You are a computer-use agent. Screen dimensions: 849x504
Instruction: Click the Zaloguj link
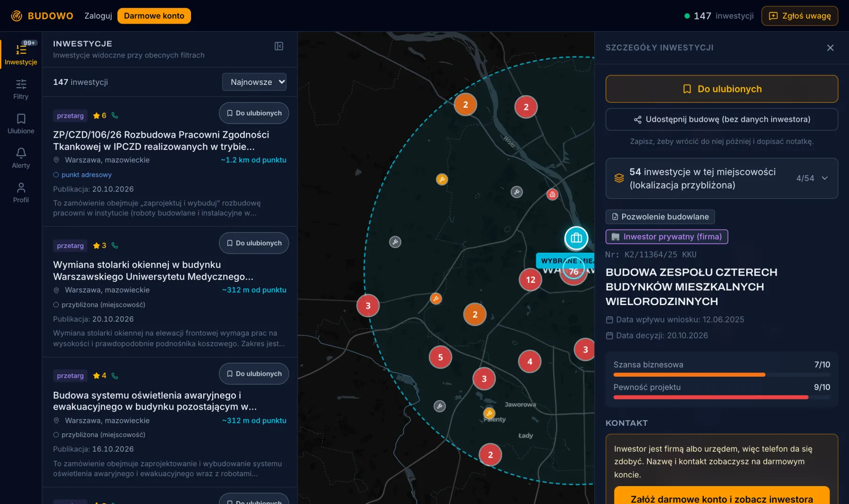click(x=98, y=16)
